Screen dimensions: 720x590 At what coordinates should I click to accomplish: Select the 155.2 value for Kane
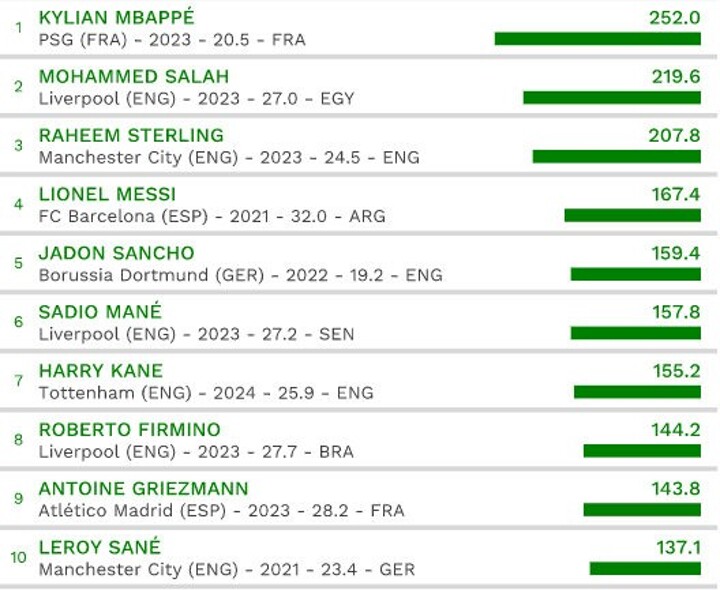click(x=676, y=371)
